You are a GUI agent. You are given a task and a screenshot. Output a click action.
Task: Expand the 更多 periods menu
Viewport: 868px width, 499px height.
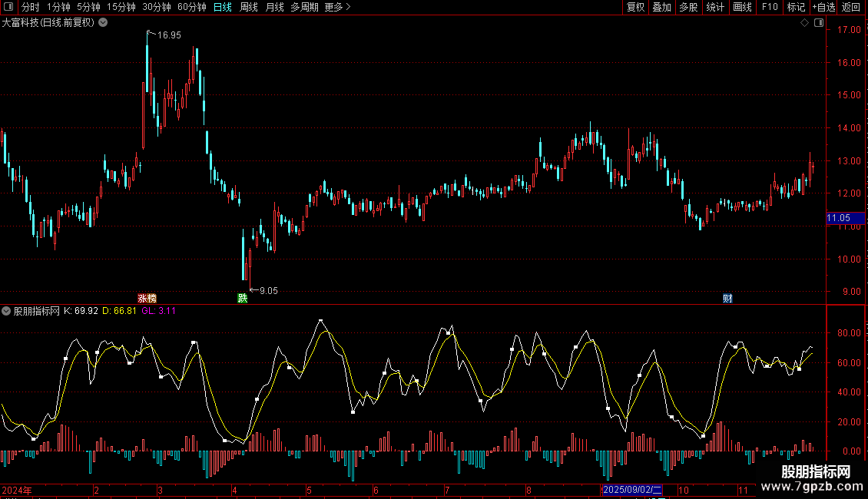[x=338, y=7]
